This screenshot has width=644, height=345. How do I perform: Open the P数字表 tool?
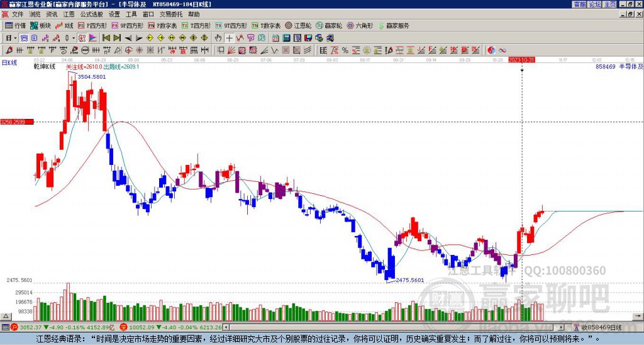163,25
